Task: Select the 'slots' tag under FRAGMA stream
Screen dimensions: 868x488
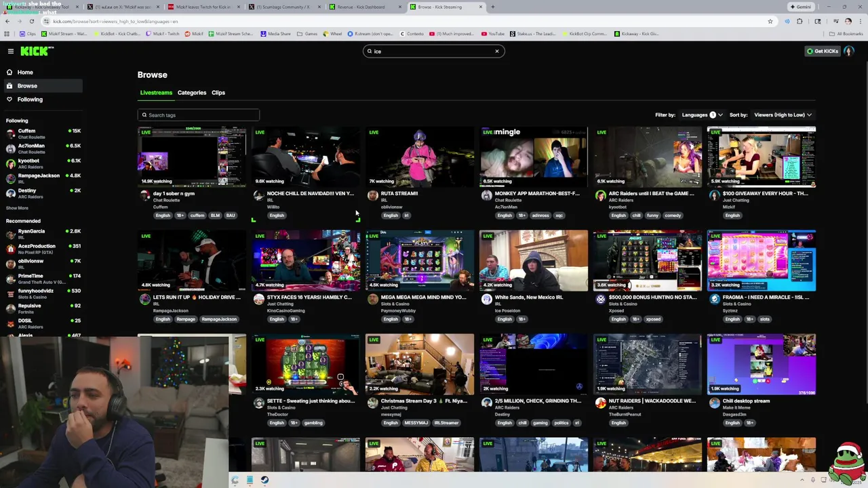Action: coord(765,319)
